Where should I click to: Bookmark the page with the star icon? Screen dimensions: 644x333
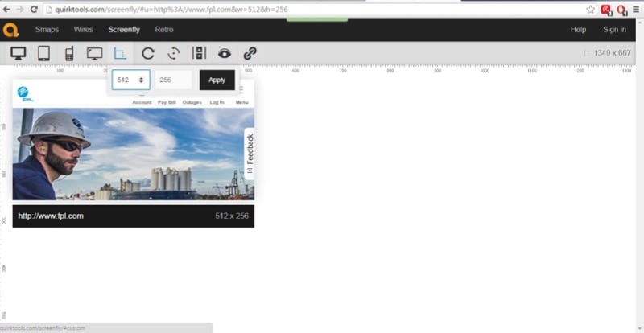(591, 9)
